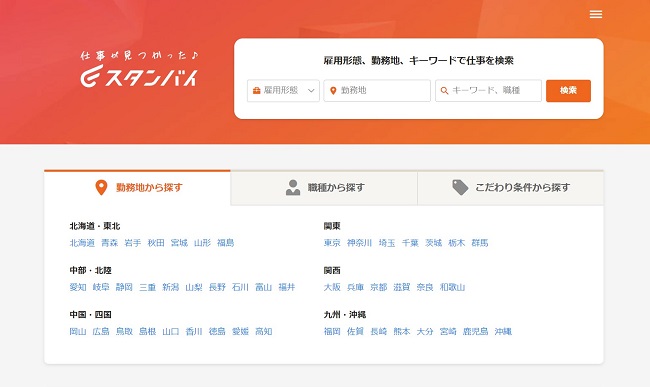
Task: Go to 三重 jobs link
Action: point(148,287)
